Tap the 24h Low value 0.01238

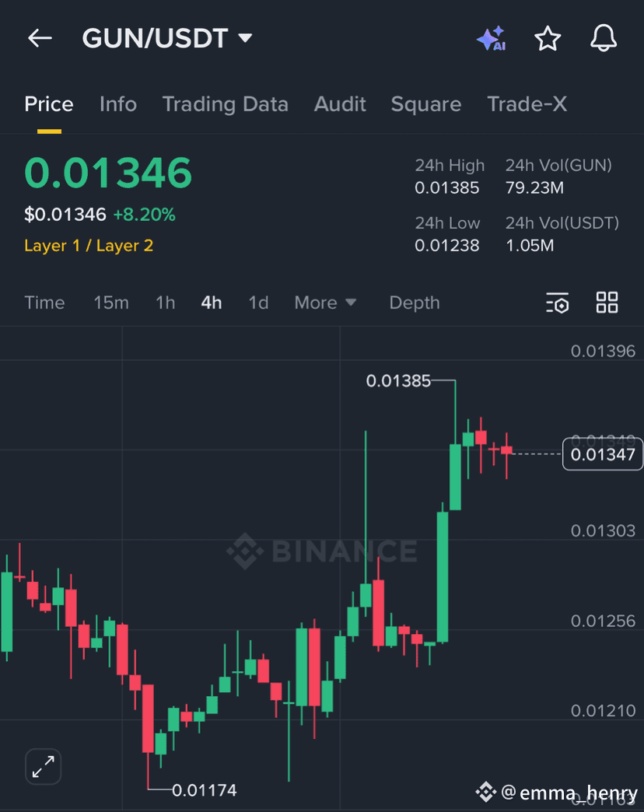click(446, 245)
